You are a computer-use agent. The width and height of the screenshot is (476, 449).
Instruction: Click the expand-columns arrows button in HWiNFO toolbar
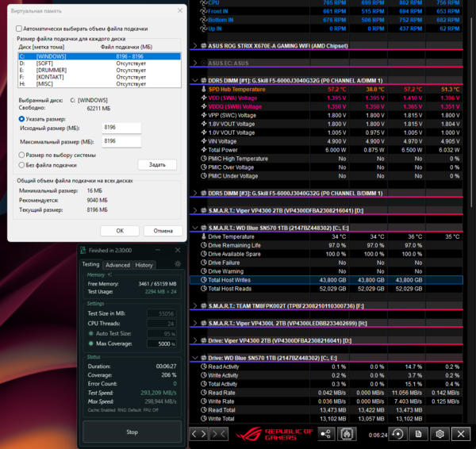click(x=199, y=434)
